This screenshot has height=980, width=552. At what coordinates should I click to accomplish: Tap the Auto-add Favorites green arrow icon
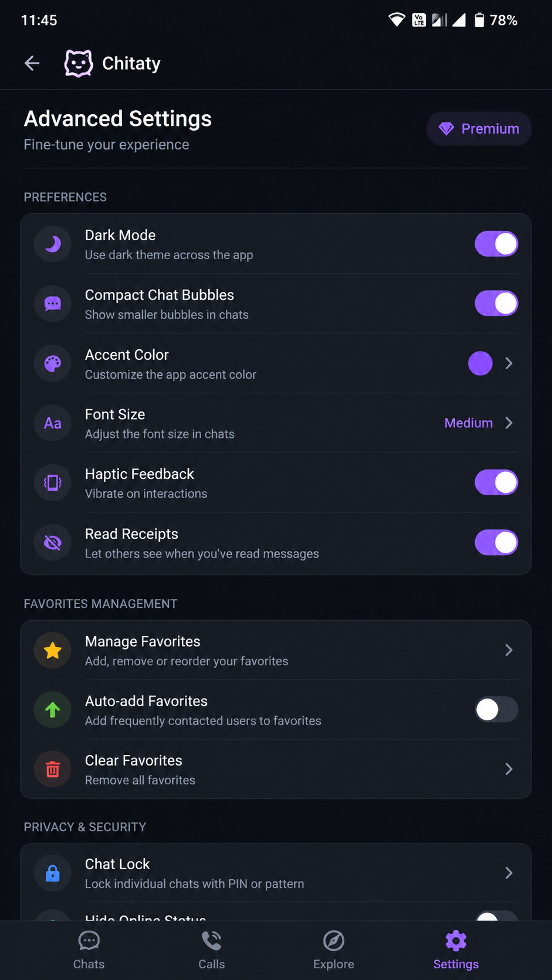(53, 710)
